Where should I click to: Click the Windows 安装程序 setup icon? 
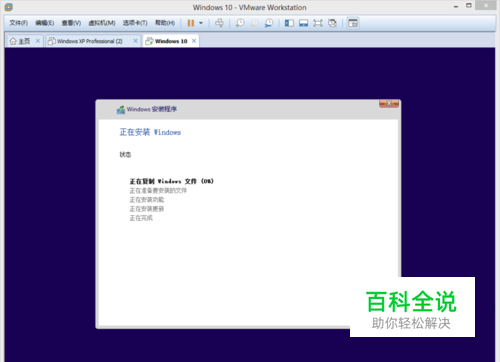pos(121,110)
